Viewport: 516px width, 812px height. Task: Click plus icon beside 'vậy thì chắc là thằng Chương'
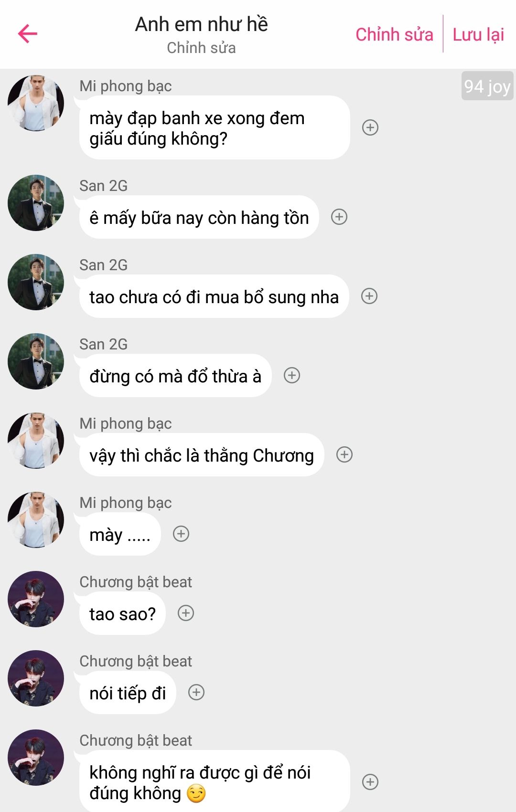tap(344, 454)
